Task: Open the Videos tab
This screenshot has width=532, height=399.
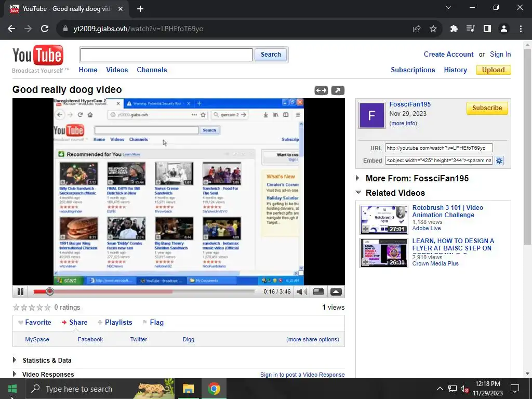Action: point(117,70)
